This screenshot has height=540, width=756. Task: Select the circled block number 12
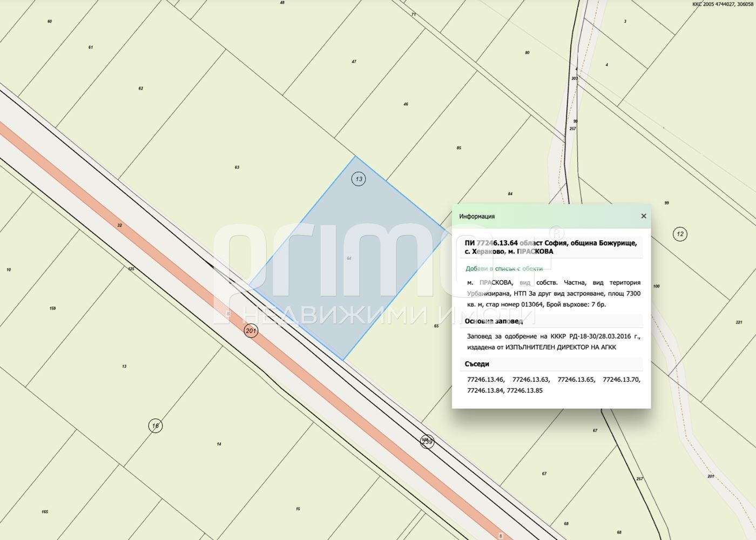click(x=680, y=234)
